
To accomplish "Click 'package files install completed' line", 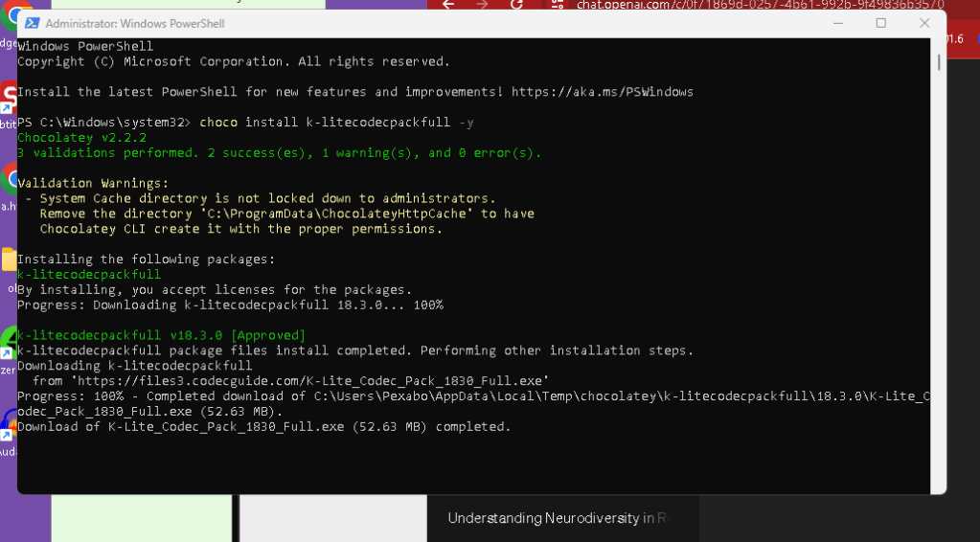I will pyautogui.click(x=355, y=350).
